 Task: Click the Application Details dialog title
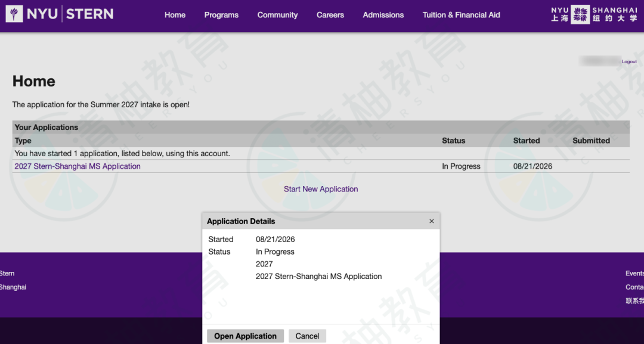pos(241,221)
